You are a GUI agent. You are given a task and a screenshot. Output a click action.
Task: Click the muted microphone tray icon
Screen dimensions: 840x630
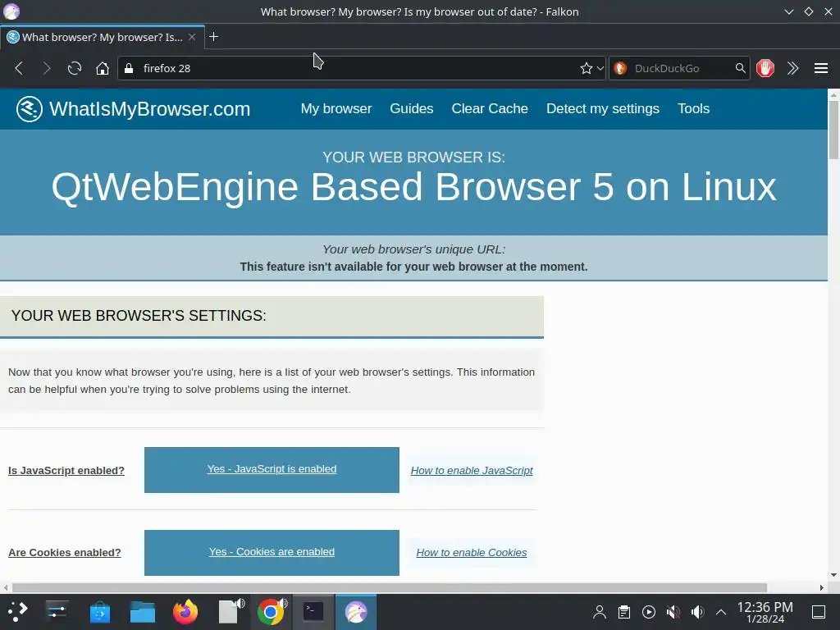click(673, 612)
